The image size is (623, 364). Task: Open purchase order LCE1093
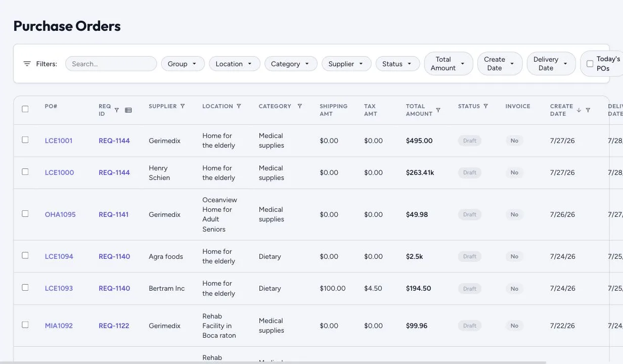click(59, 288)
